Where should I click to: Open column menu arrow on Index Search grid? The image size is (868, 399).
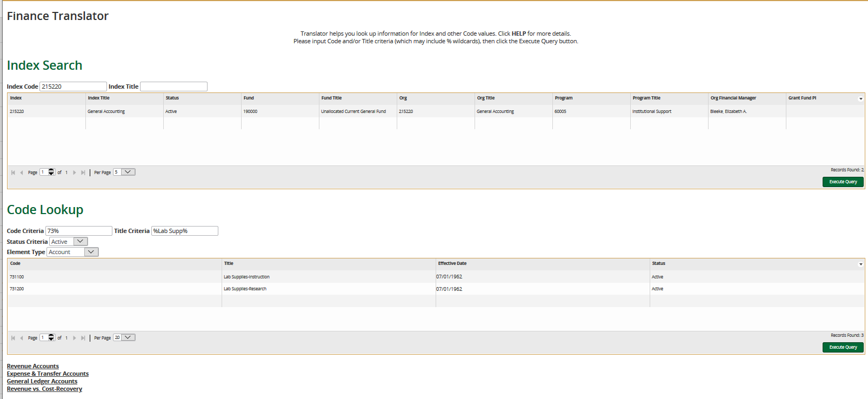pos(860,99)
